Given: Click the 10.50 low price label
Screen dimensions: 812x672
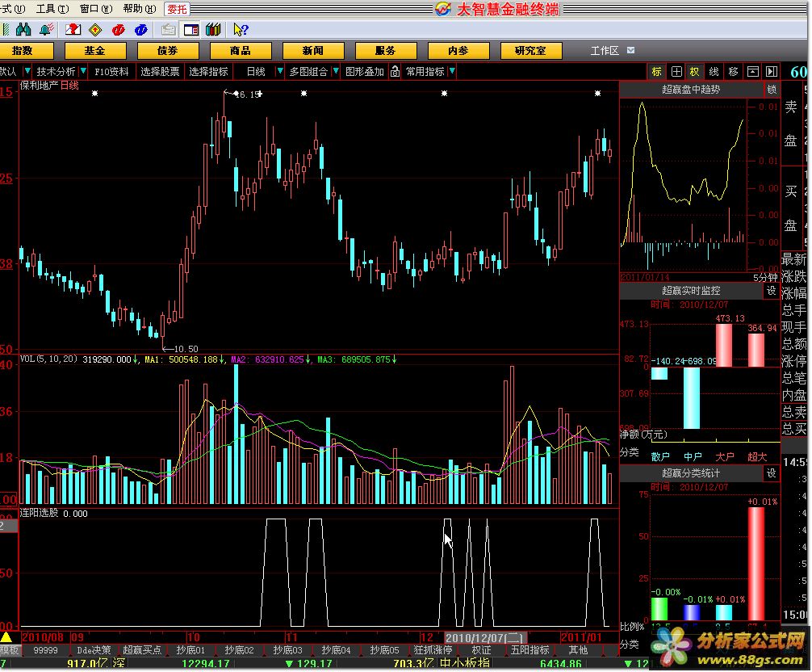Looking at the screenshot, I should (x=186, y=349).
